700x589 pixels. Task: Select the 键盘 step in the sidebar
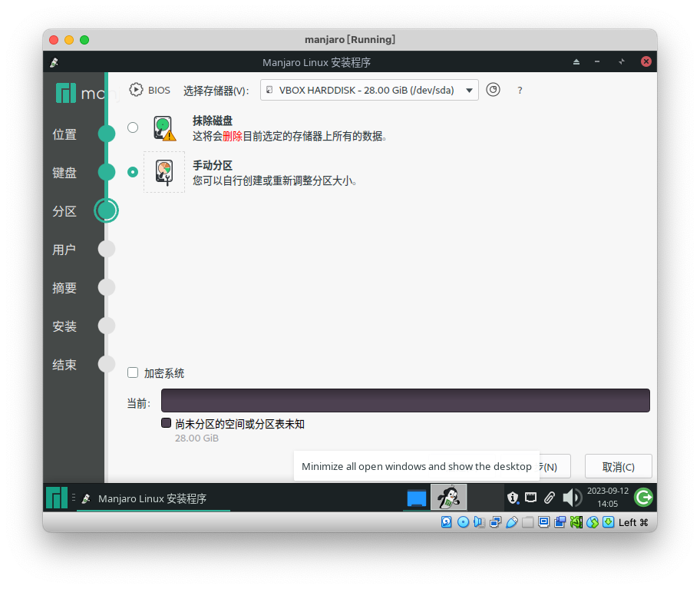(x=64, y=172)
